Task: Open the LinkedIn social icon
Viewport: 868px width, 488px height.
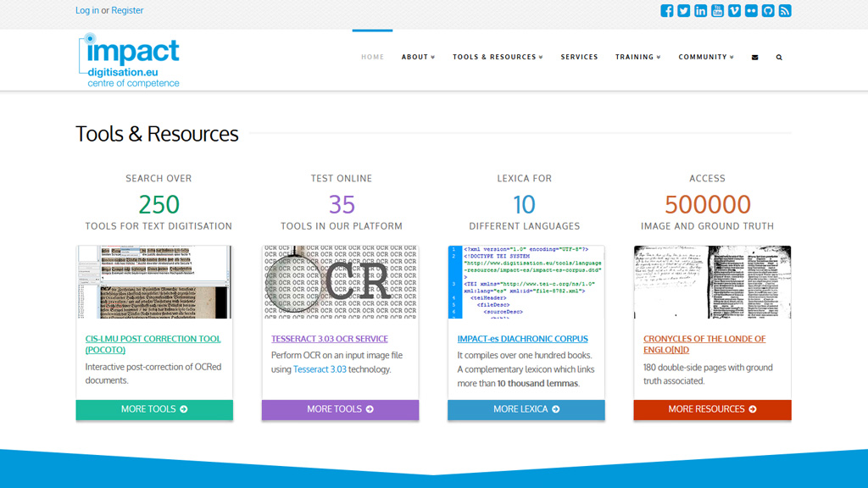Action: [x=701, y=11]
